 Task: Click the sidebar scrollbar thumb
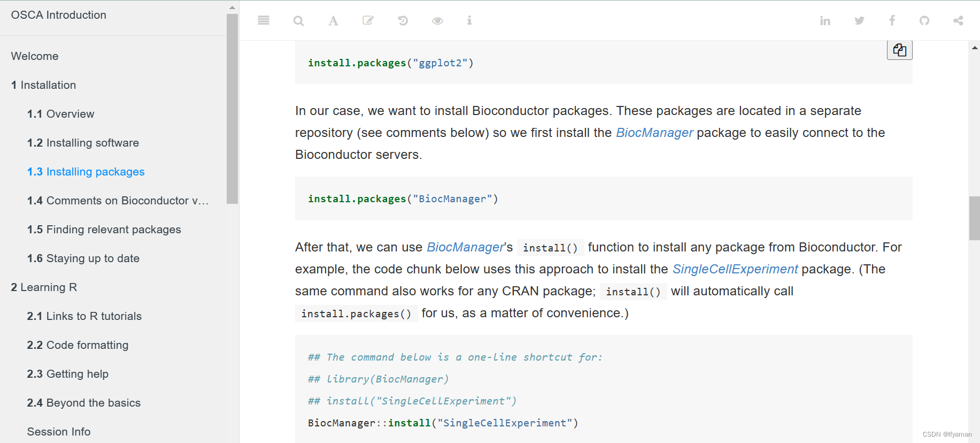[232, 107]
